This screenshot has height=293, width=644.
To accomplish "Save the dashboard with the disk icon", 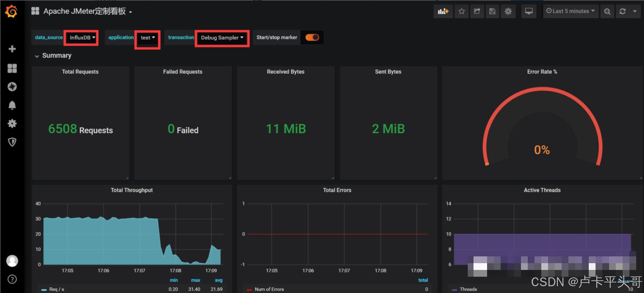I will point(492,11).
